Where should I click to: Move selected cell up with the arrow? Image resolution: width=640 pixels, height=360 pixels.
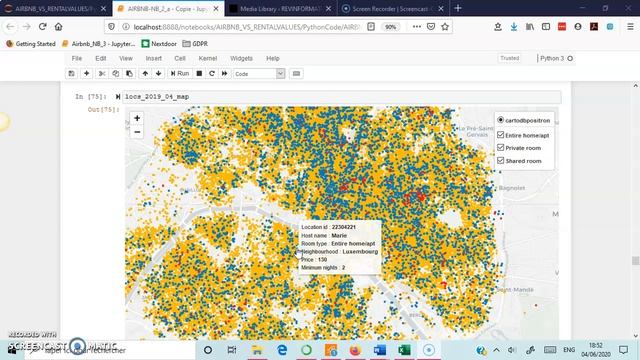click(x=145, y=73)
